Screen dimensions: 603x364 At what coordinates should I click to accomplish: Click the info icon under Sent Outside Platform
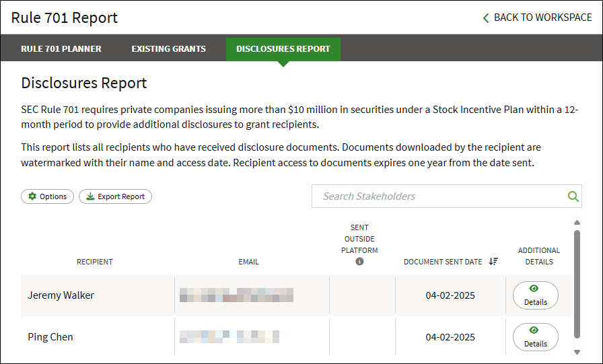359,262
